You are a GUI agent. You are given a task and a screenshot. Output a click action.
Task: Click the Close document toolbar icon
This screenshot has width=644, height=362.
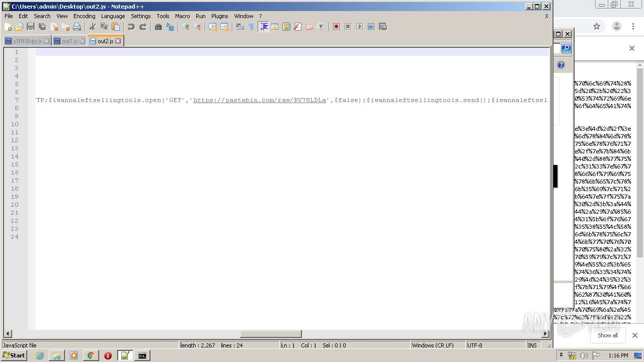pyautogui.click(x=54, y=27)
